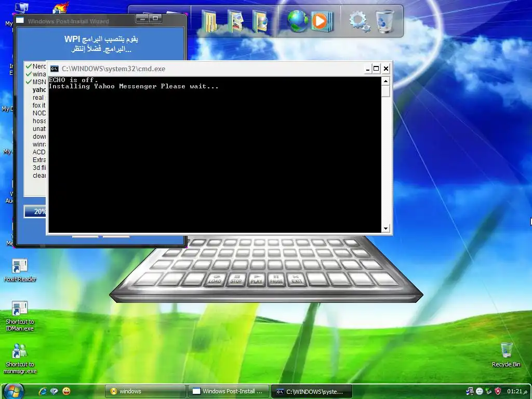The image size is (532, 399).
Task: Click the LOAD key on the keyboard widget
Action: (215, 280)
